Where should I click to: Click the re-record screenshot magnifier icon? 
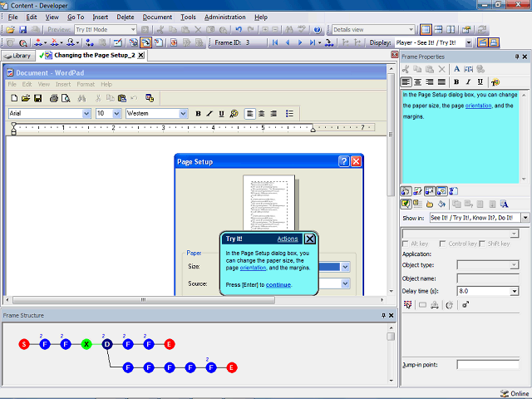(x=23, y=42)
